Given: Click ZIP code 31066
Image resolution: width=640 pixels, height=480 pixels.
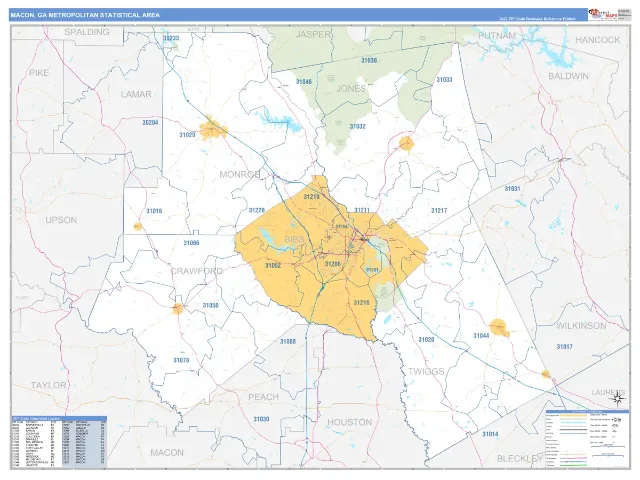Looking at the screenshot, I should [x=191, y=243].
